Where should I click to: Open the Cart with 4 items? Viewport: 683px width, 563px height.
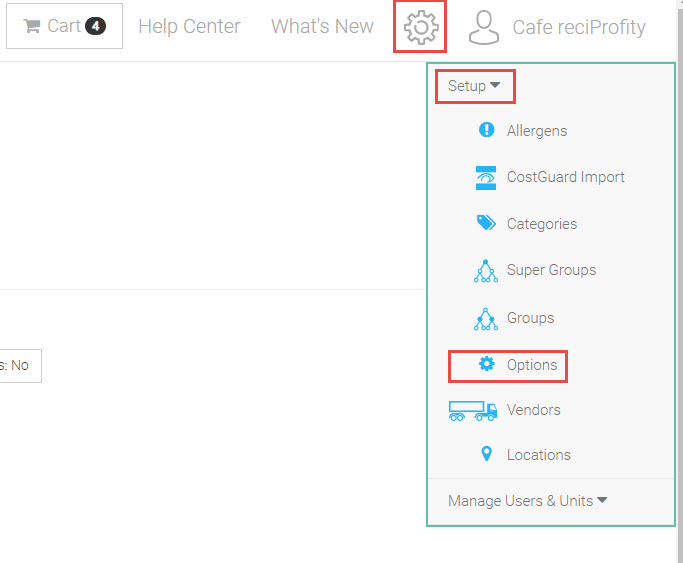(64, 26)
